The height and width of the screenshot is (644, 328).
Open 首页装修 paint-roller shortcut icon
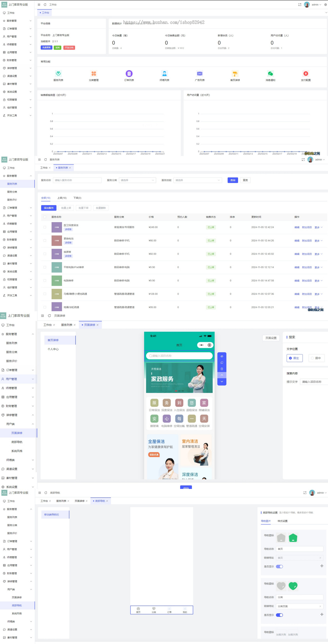(235, 73)
